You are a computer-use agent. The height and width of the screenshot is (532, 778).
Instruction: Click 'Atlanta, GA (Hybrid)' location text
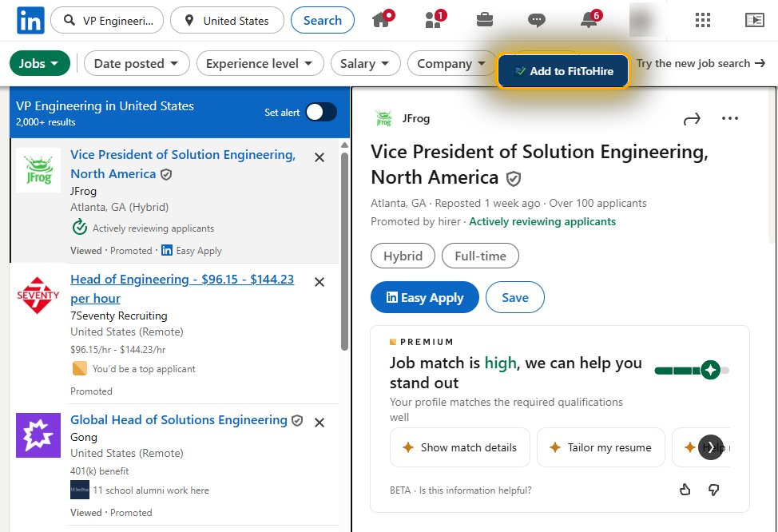(120, 207)
